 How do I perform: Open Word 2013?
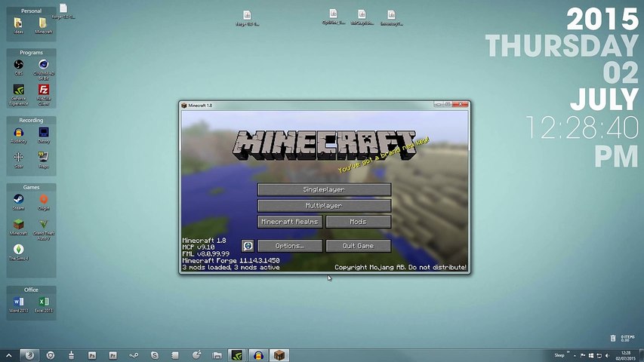18,305
